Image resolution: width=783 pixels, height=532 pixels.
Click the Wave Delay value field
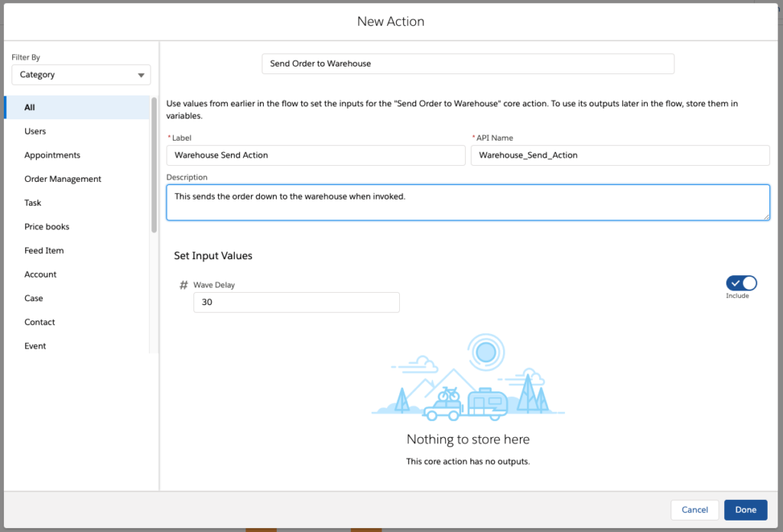click(296, 302)
